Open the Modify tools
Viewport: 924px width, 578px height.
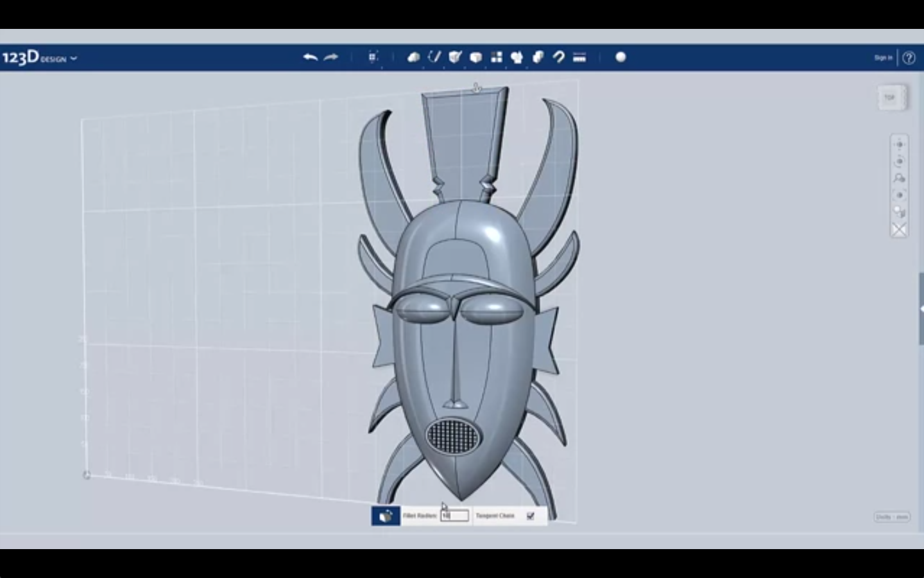pyautogui.click(x=475, y=57)
